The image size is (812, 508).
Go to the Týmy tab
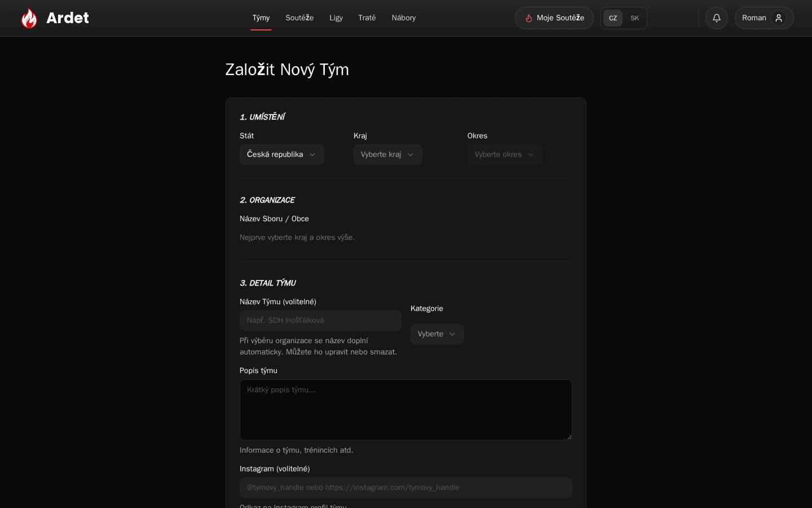coord(261,18)
